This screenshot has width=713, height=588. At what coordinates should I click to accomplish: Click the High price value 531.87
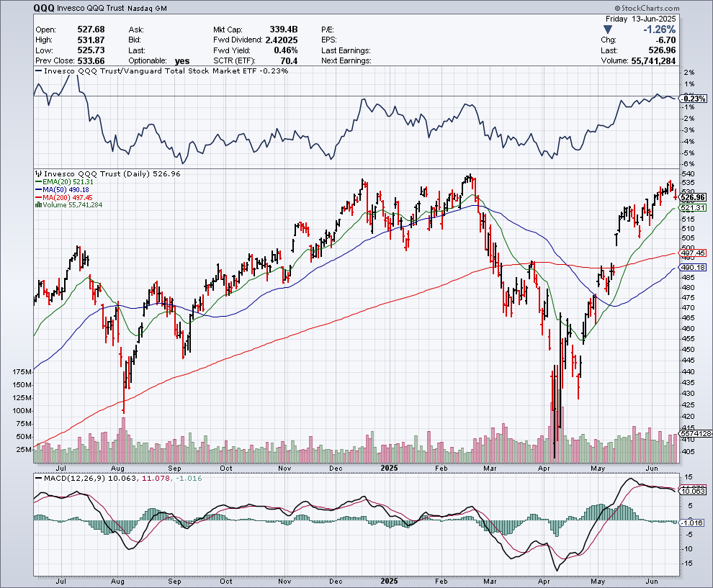[91, 40]
